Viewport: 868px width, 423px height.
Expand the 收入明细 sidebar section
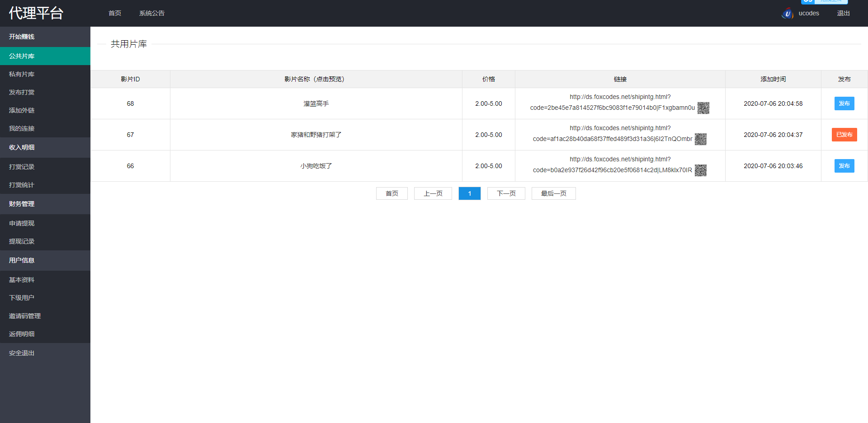click(x=22, y=147)
